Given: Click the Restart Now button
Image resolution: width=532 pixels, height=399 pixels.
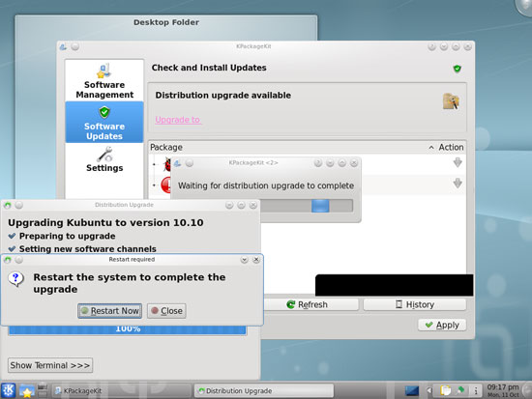Looking at the screenshot, I should [x=109, y=310].
